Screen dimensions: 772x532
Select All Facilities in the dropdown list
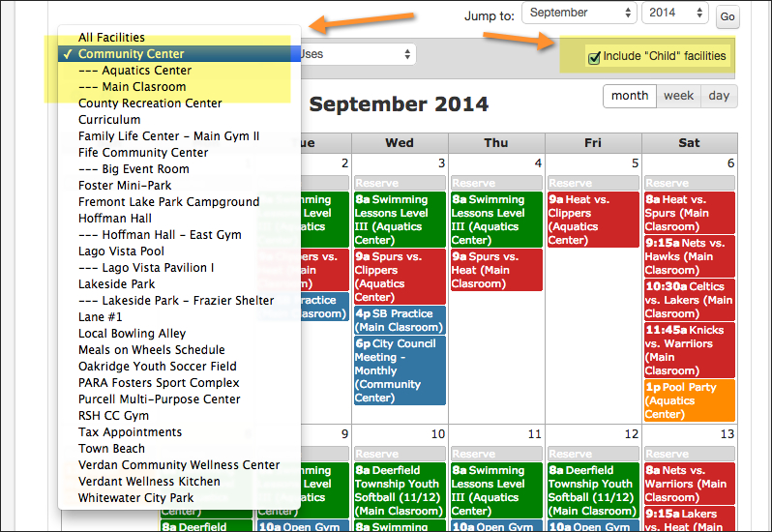tap(179, 38)
